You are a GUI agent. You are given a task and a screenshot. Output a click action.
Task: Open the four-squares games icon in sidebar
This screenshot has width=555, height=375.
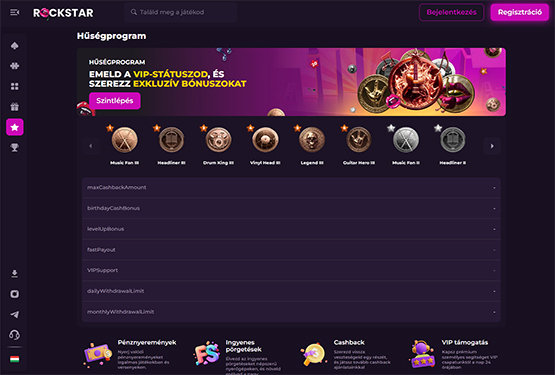point(15,86)
